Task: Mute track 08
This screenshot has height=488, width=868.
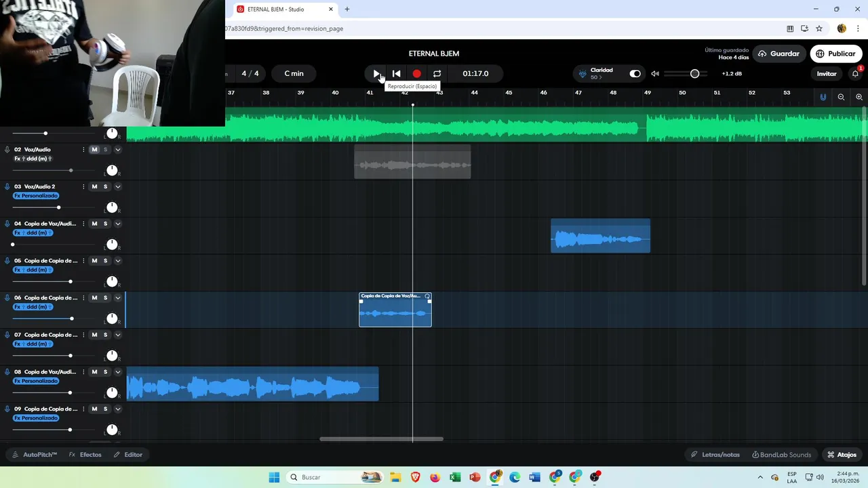Action: click(x=94, y=371)
